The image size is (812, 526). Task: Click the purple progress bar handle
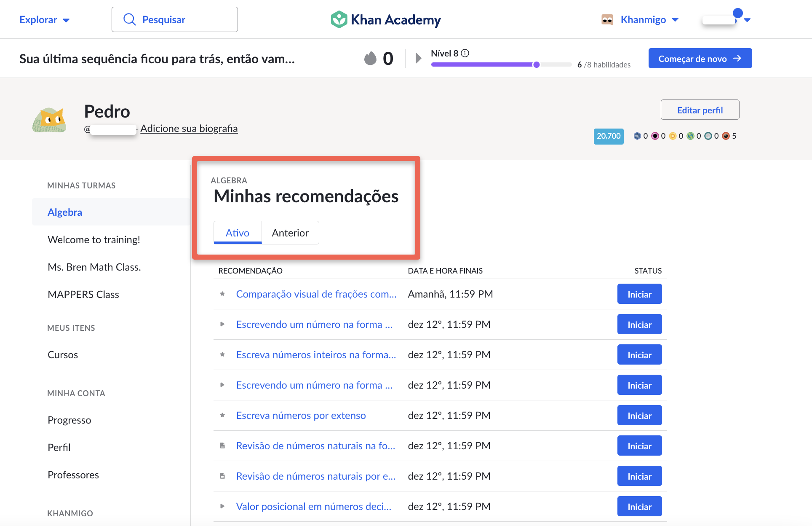click(x=536, y=64)
